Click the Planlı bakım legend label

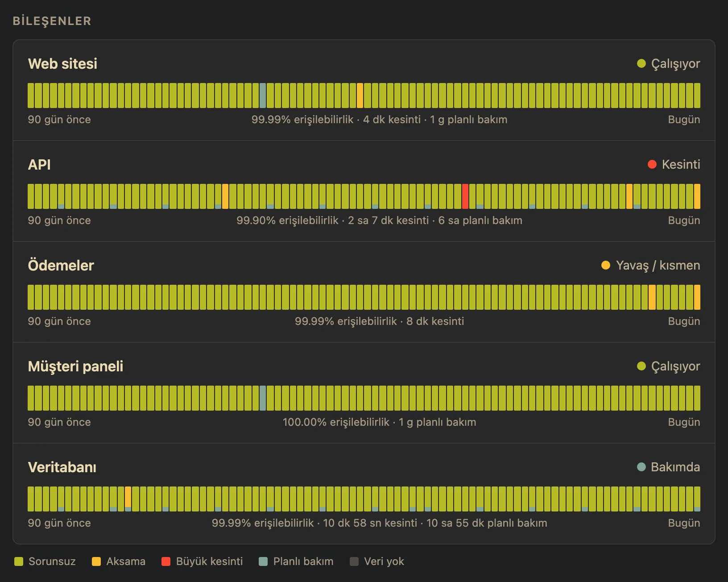tap(303, 561)
